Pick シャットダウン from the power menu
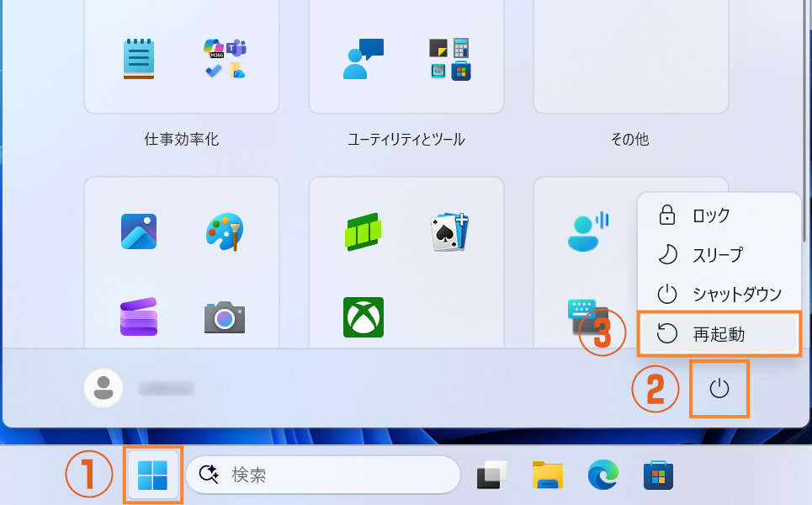Image resolution: width=812 pixels, height=505 pixels. (x=719, y=294)
